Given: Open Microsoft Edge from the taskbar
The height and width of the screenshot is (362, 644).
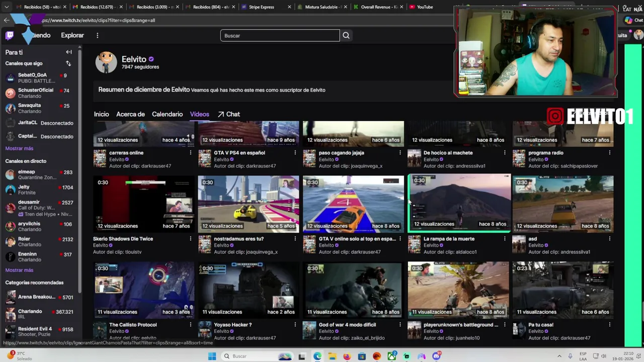Looking at the screenshot, I should tap(317, 356).
